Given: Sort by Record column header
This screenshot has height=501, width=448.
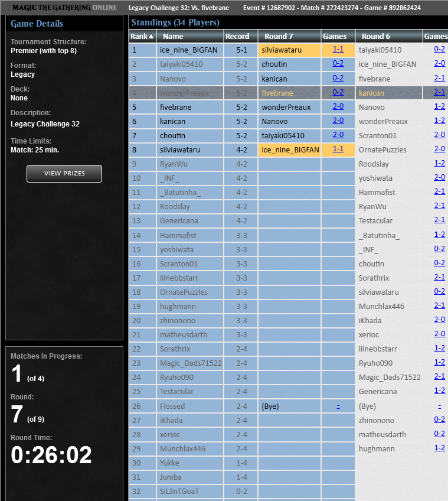Looking at the screenshot, I should pos(240,36).
